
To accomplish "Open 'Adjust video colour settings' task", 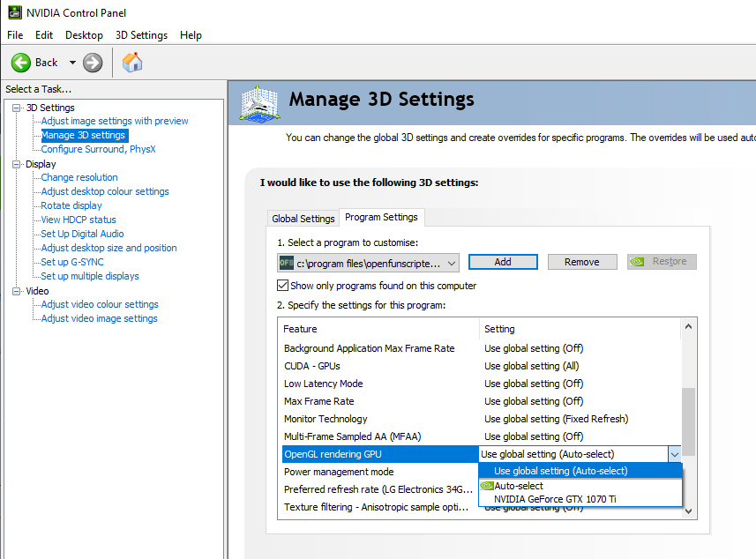I will click(100, 304).
